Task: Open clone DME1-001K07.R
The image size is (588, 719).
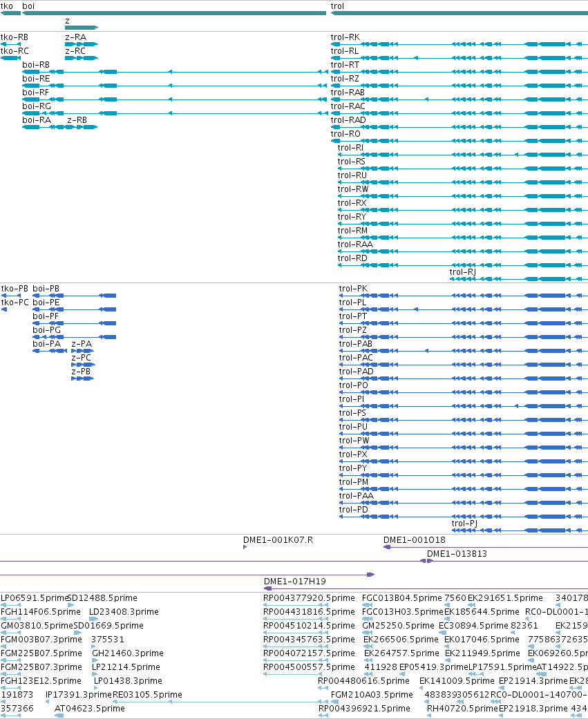Action: [x=278, y=539]
